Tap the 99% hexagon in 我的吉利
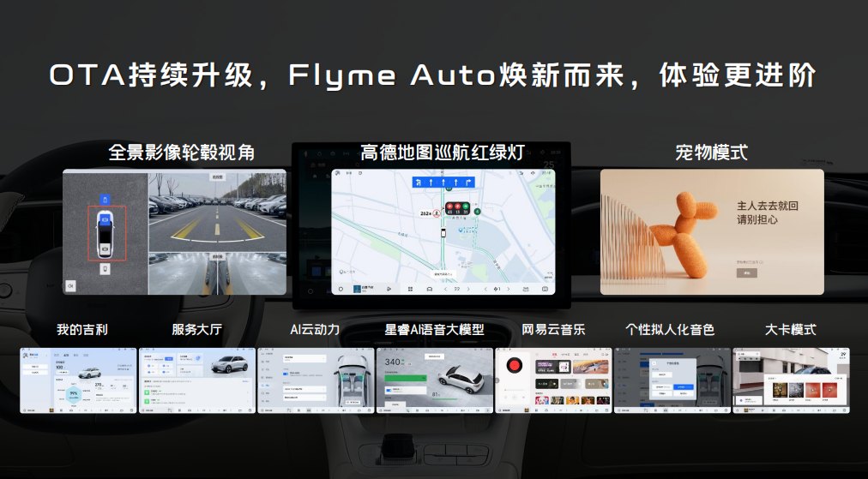This screenshot has width=868, height=479. tap(74, 394)
